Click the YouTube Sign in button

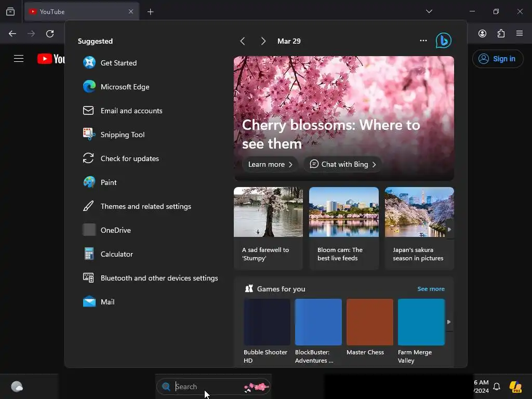497,59
